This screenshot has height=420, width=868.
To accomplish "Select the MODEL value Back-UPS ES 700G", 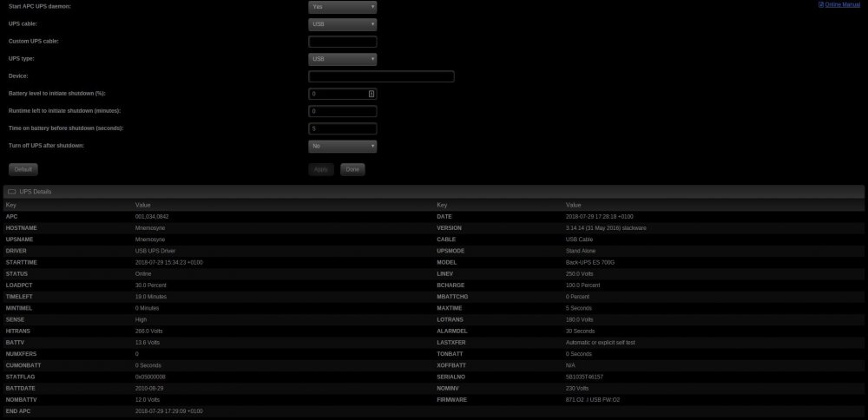I will 590,262.
